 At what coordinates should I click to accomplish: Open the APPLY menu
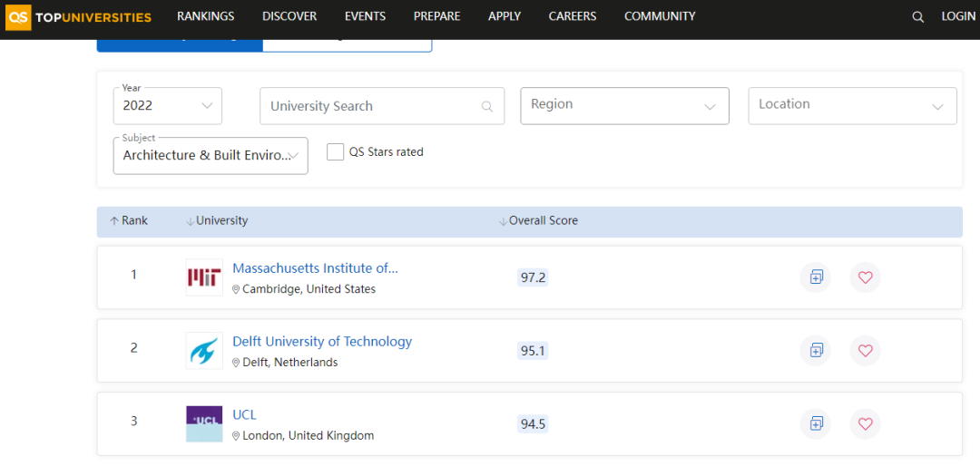[x=505, y=17]
